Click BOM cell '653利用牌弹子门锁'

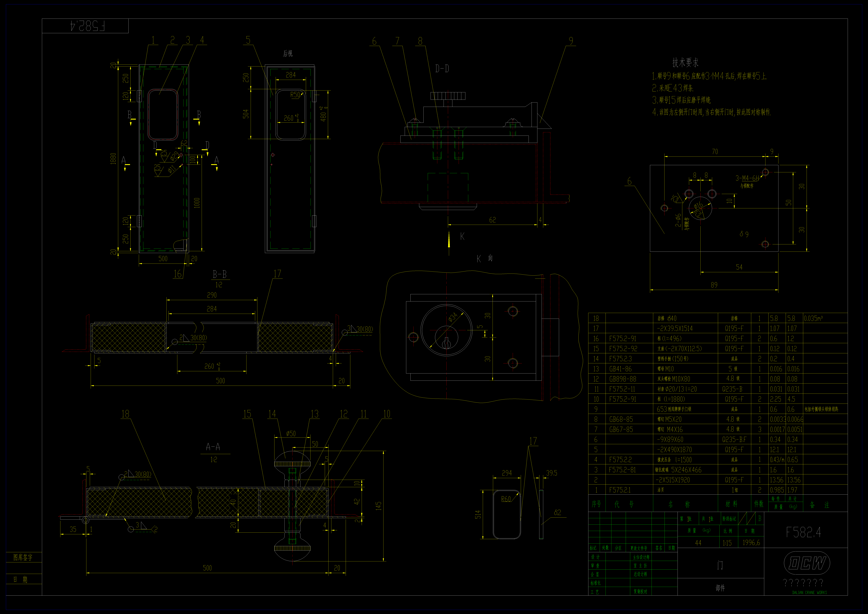coord(674,409)
